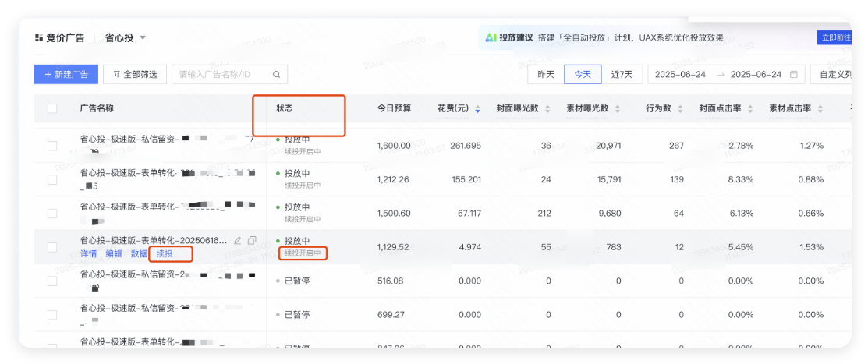Expand the 省心投 dropdown arrow

(x=142, y=38)
